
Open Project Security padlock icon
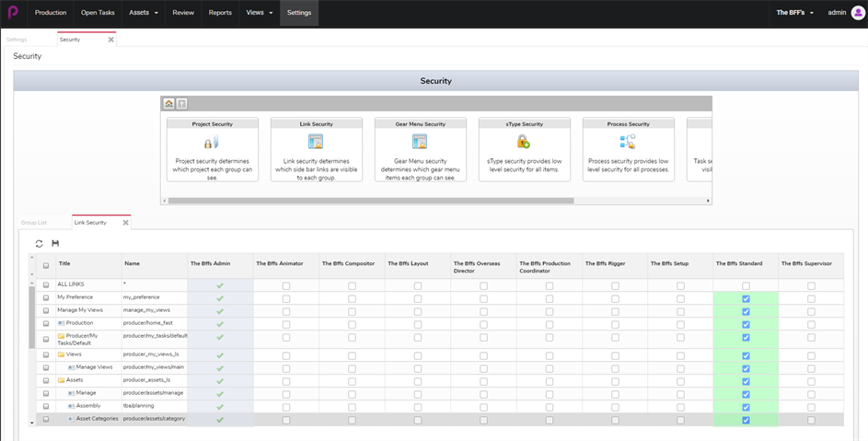(x=212, y=142)
